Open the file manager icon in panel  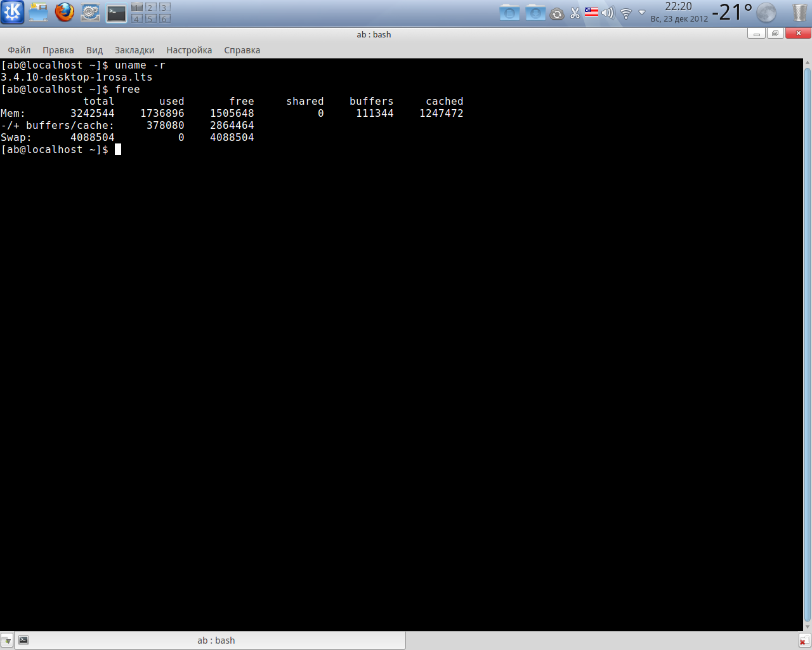click(x=38, y=12)
